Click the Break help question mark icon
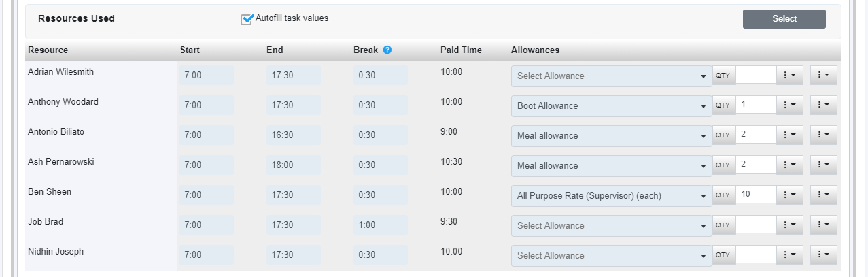The height and width of the screenshot is (277, 868). (387, 50)
